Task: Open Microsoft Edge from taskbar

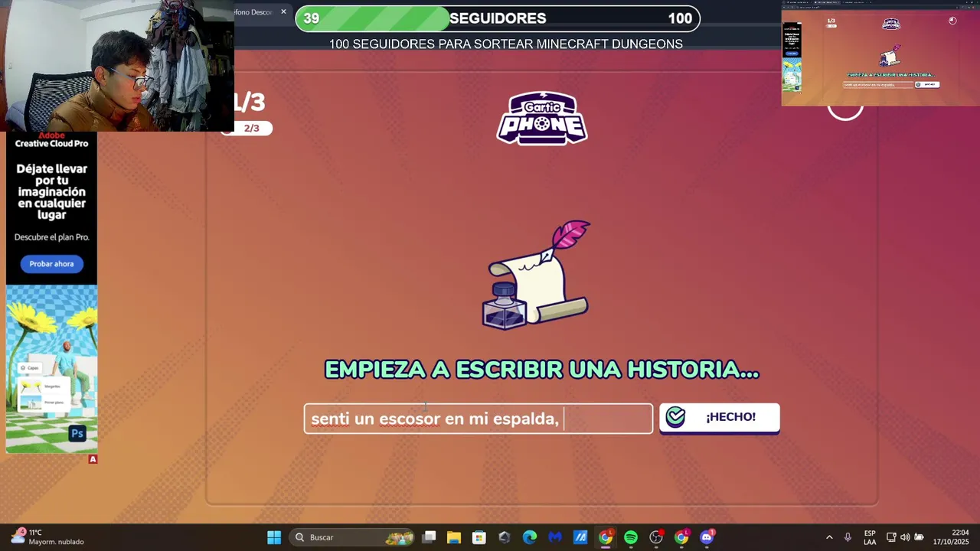Action: [530, 537]
